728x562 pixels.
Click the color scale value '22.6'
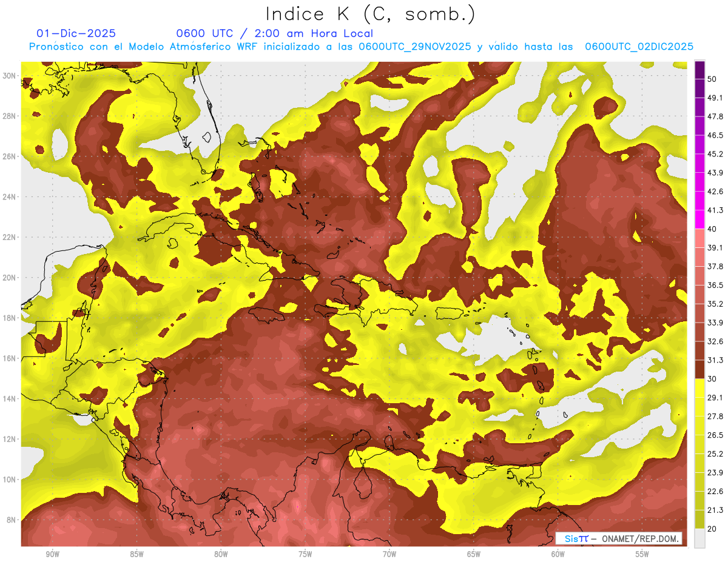pos(715,492)
